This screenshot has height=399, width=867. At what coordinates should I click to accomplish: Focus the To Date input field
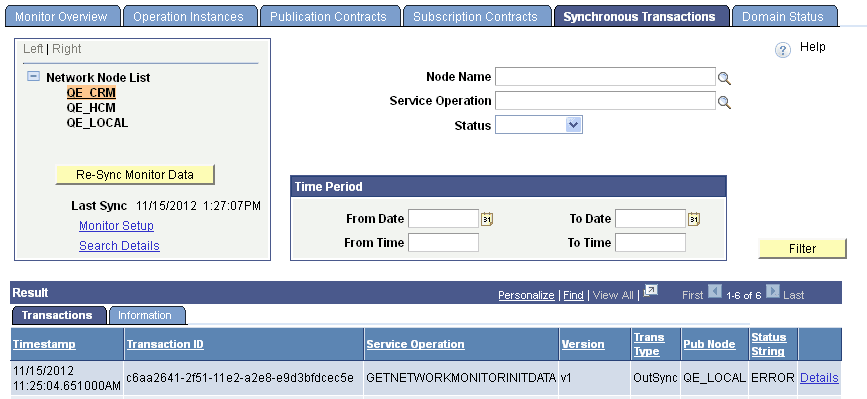(650, 219)
